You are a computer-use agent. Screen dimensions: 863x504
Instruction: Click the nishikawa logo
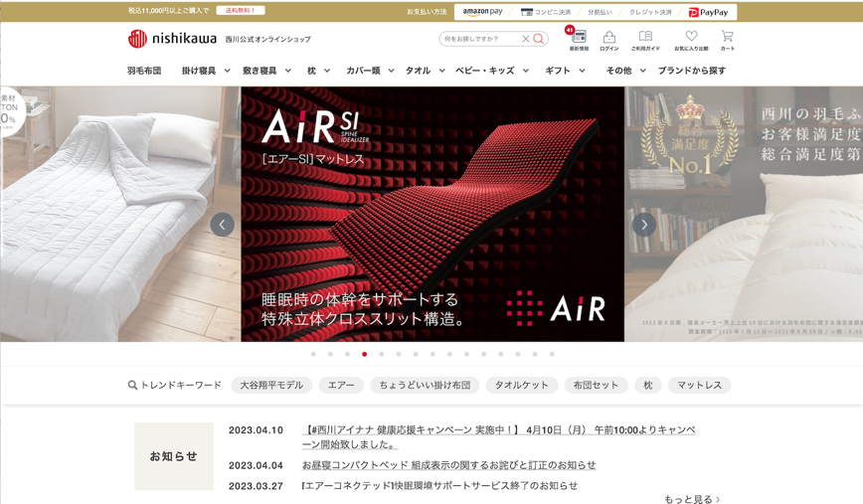(172, 39)
